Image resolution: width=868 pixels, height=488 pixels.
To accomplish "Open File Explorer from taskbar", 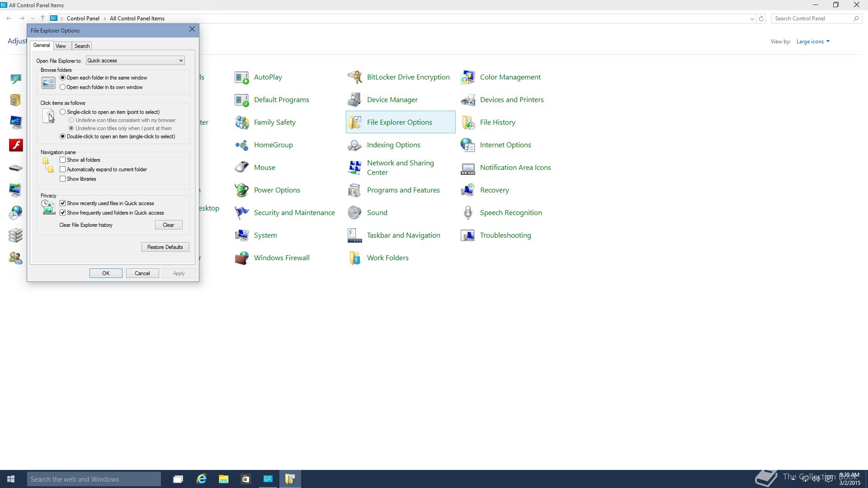I will (x=223, y=479).
